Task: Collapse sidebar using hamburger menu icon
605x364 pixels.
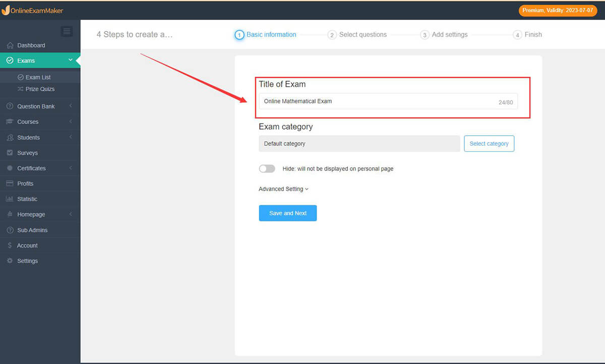Action: [x=67, y=32]
